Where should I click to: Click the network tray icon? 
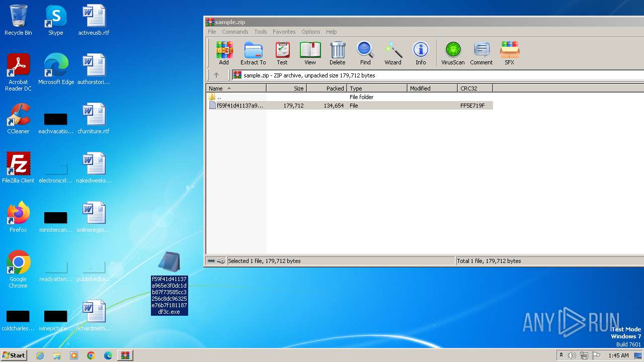pyautogui.click(x=584, y=355)
